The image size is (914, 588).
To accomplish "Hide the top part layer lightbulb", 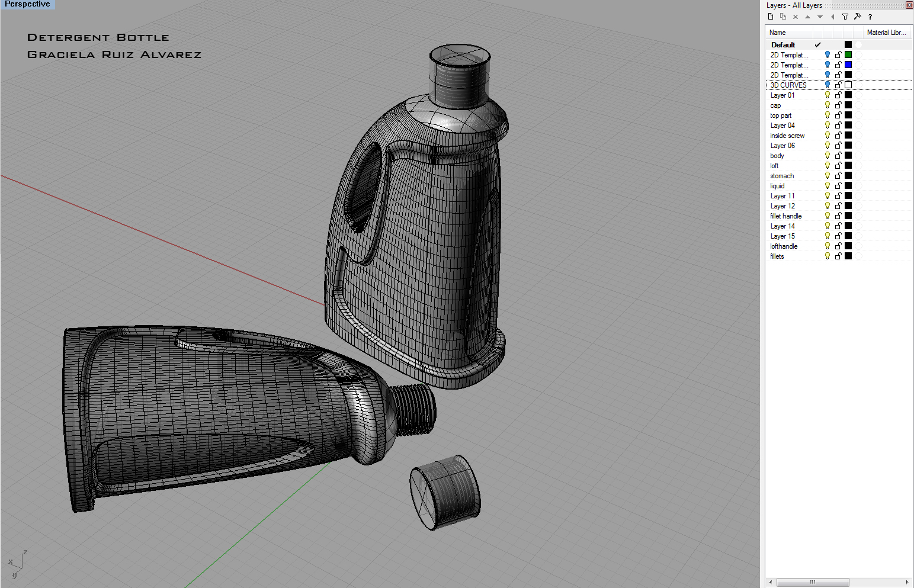I will (828, 115).
